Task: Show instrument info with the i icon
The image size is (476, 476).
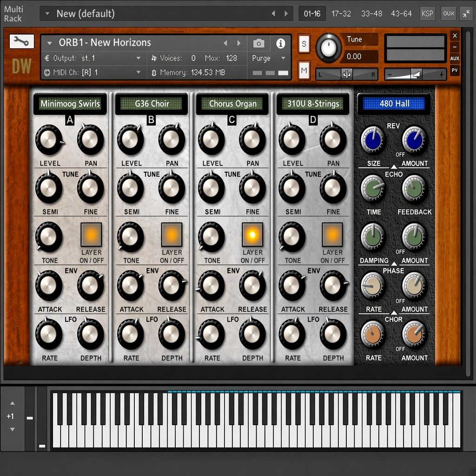Action: [x=280, y=43]
